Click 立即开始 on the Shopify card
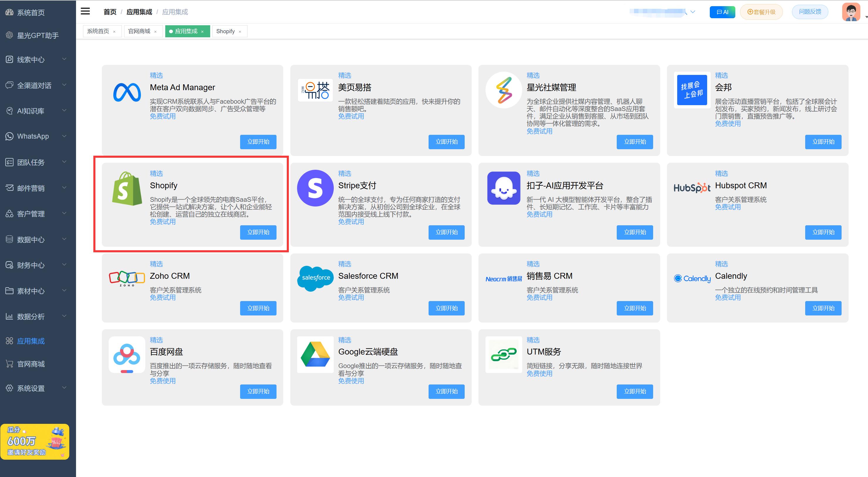 point(258,232)
